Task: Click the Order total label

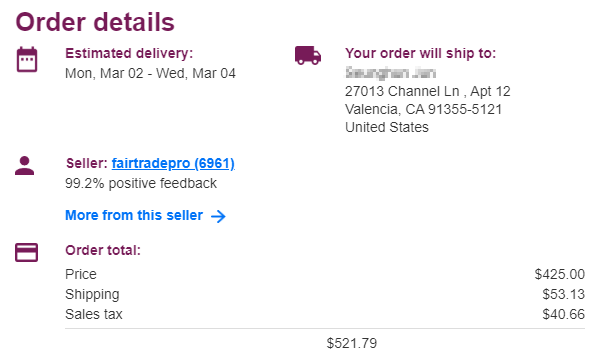Action: pyautogui.click(x=103, y=250)
